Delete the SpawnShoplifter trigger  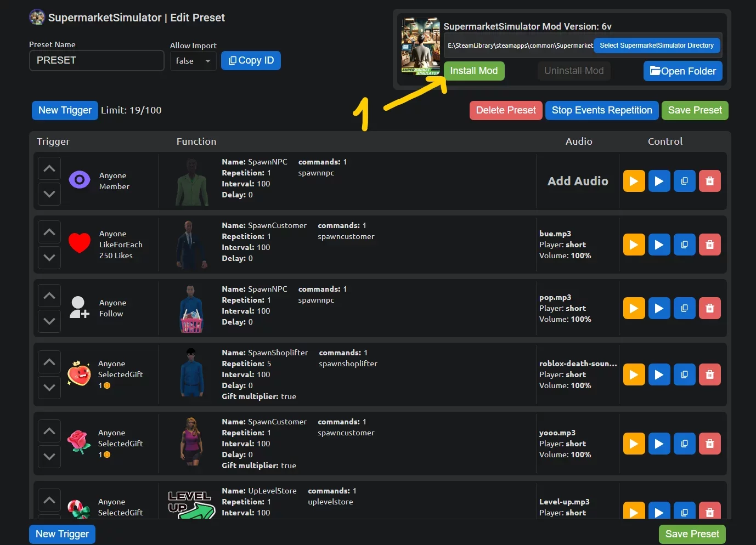coord(709,374)
